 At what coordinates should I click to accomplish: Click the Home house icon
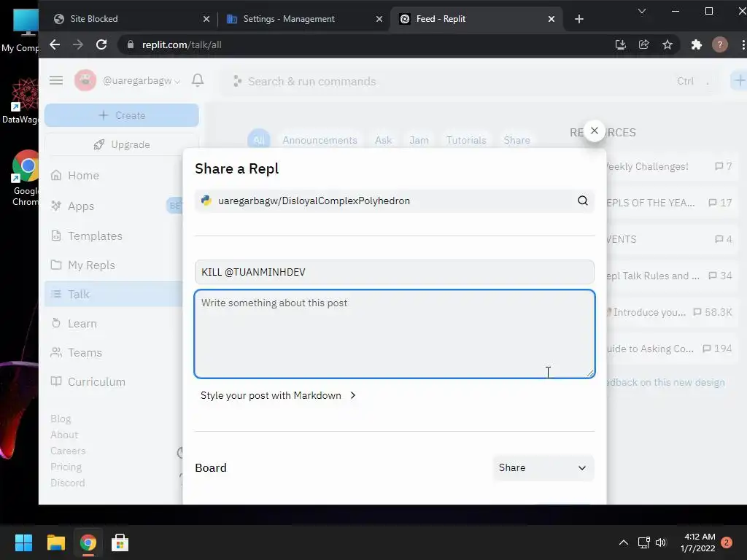pos(56,175)
